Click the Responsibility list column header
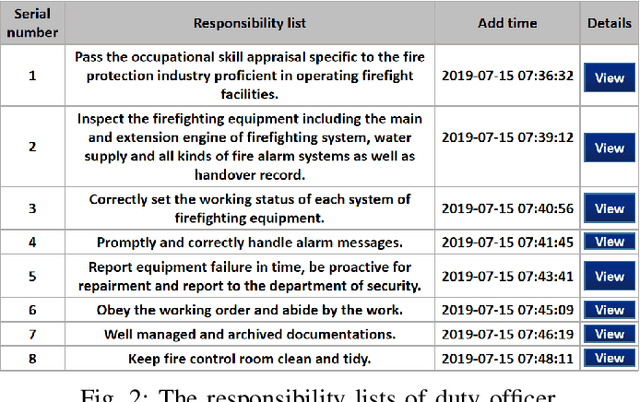Screen dimensions: 640x402 [x=250, y=22]
